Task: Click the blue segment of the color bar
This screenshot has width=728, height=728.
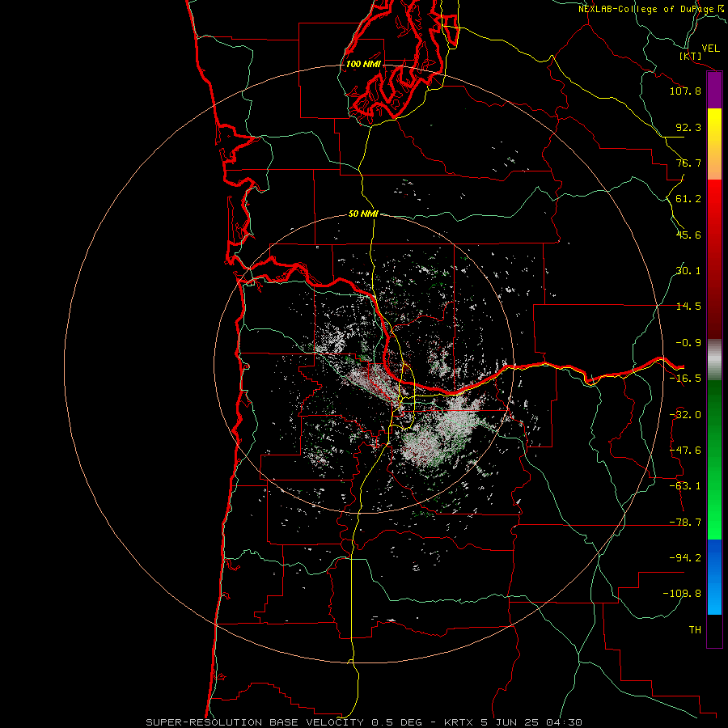Action: coord(714,577)
